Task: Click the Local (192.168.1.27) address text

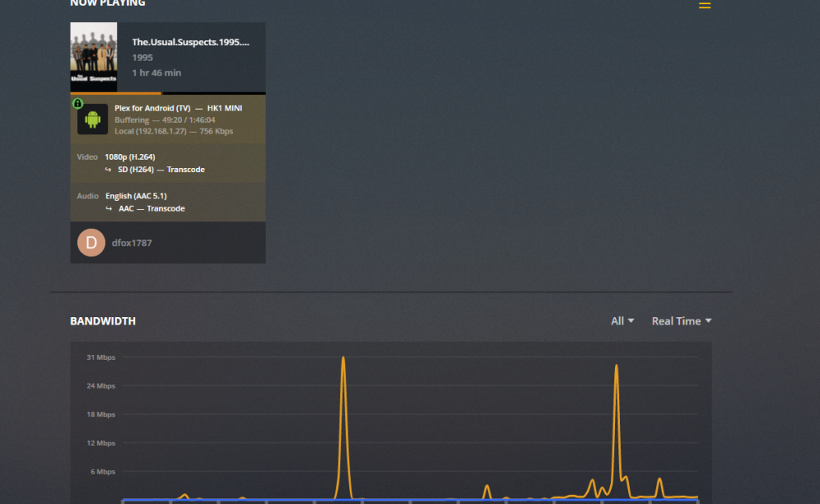Action: pyautogui.click(x=150, y=131)
